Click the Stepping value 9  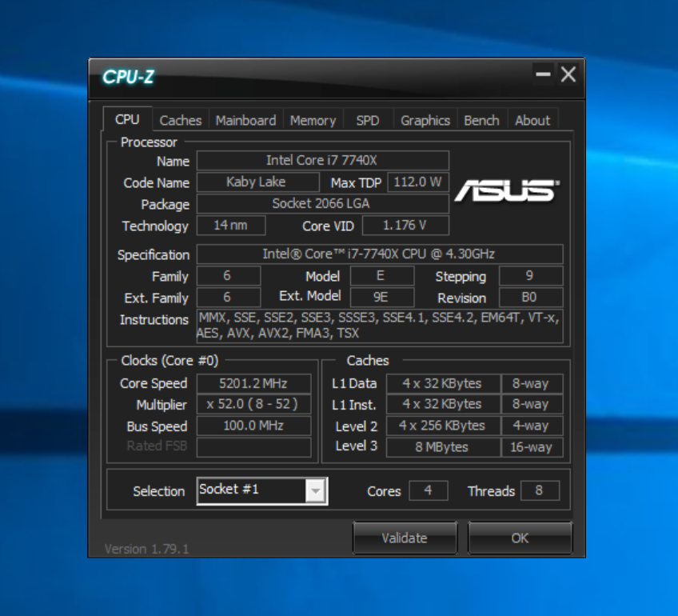coord(531,276)
